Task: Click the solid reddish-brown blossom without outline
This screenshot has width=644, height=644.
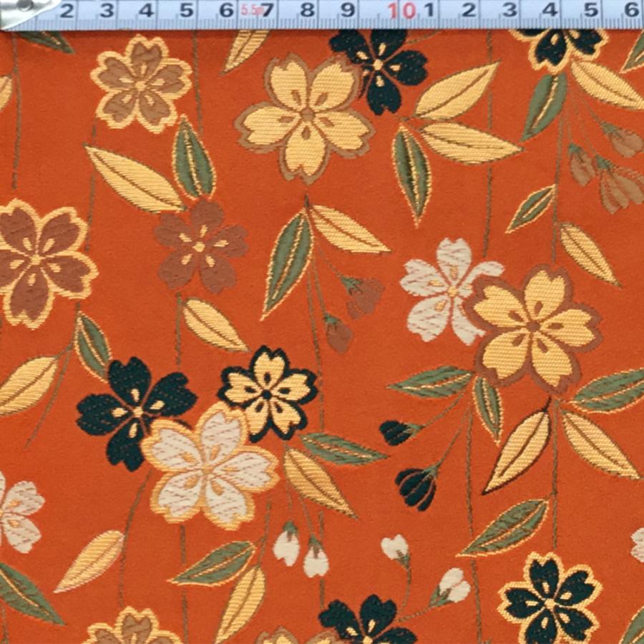Action: (200, 246)
